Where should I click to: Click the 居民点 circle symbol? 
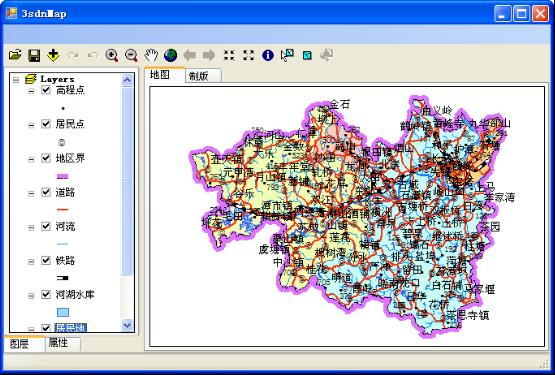pos(62,143)
